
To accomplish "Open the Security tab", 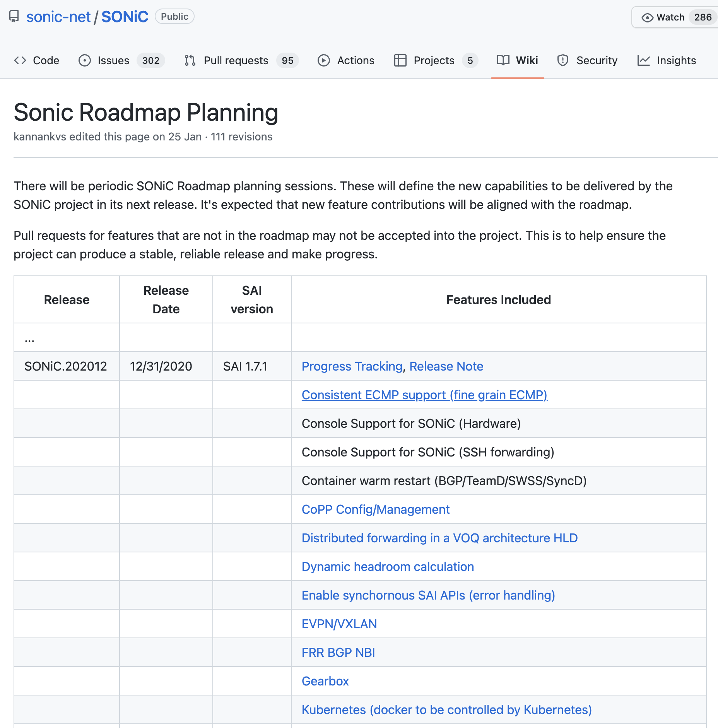I will coord(587,60).
